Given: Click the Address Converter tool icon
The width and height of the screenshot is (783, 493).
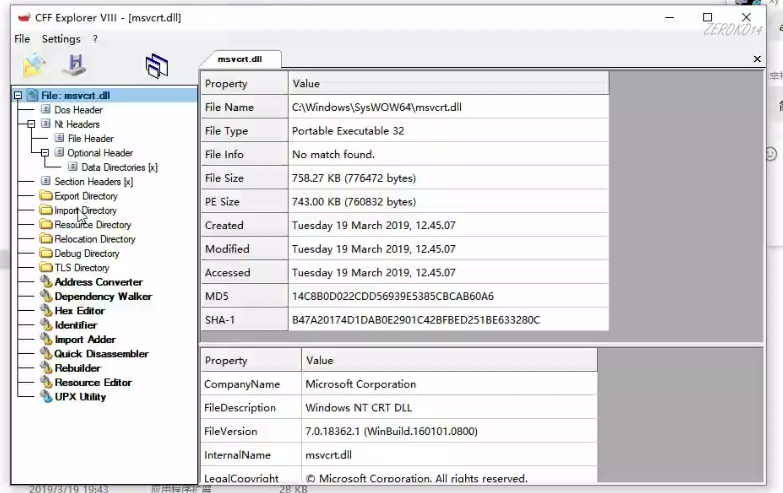Looking at the screenshot, I should [46, 282].
